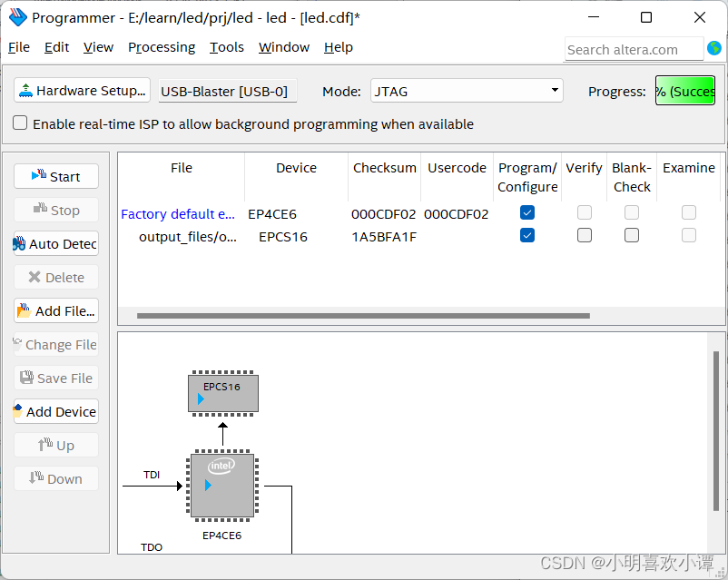Move selected device Down
The image size is (728, 580).
click(x=56, y=478)
